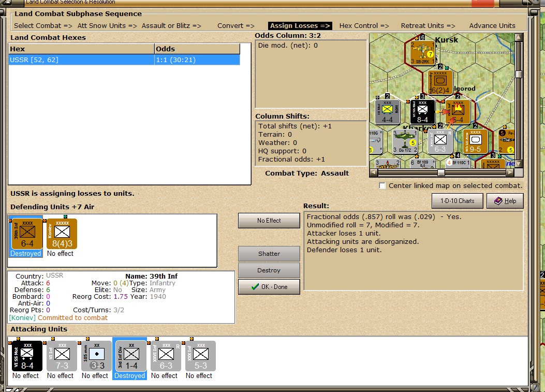Click the 'Committed to combat' status text
545x392 pixels.
[72, 317]
